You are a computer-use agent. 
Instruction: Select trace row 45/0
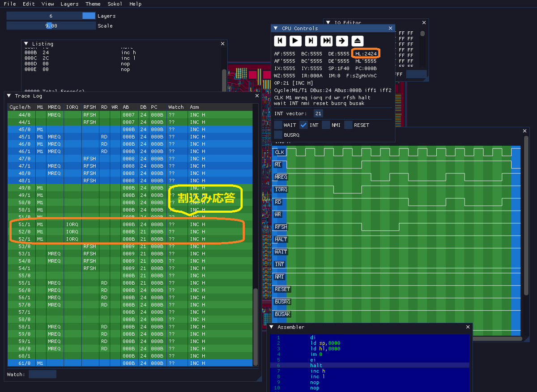(x=130, y=129)
